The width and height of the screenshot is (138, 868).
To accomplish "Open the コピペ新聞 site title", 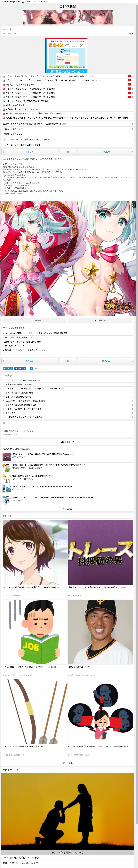I will point(68,6).
